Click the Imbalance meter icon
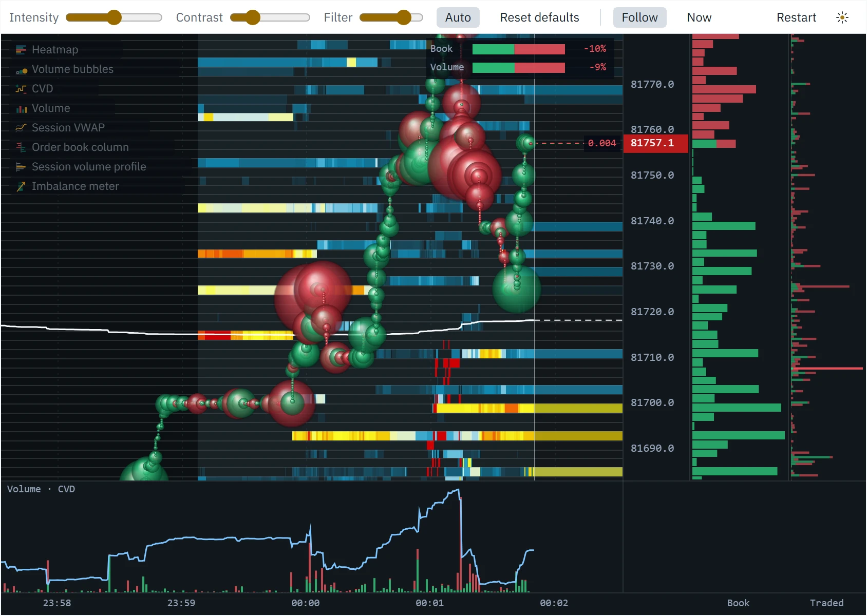The height and width of the screenshot is (616, 867). [x=21, y=186]
